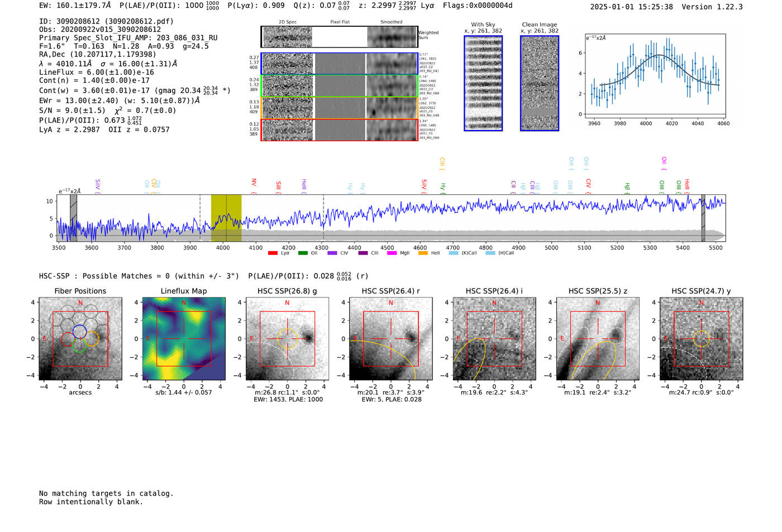The image size is (782, 532).
Task: Click the Gaussian emission line fit plot
Action: click(655, 76)
